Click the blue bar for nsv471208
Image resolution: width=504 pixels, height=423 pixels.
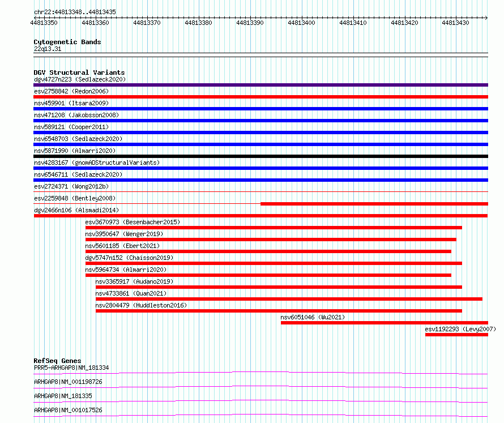[260, 121]
